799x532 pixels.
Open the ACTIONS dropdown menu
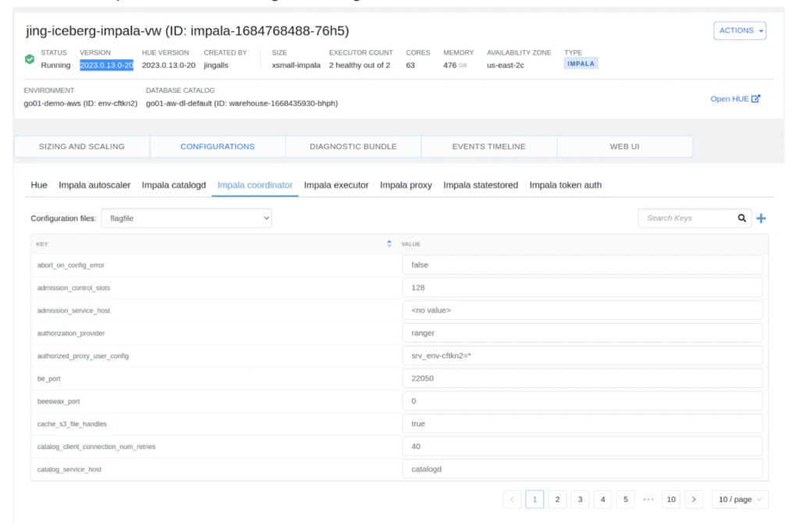pyautogui.click(x=739, y=30)
